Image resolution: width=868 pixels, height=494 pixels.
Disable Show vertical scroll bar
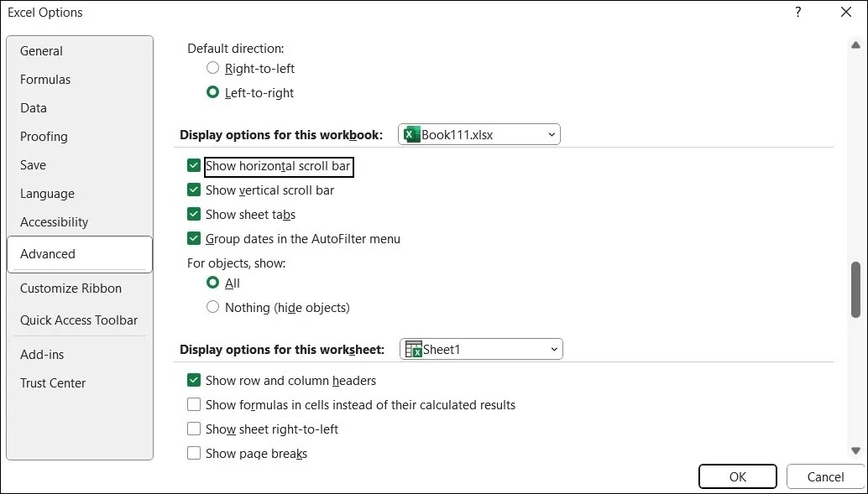click(194, 190)
